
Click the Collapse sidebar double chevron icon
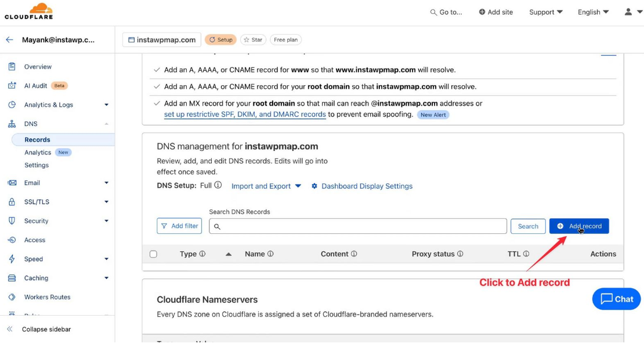point(10,329)
